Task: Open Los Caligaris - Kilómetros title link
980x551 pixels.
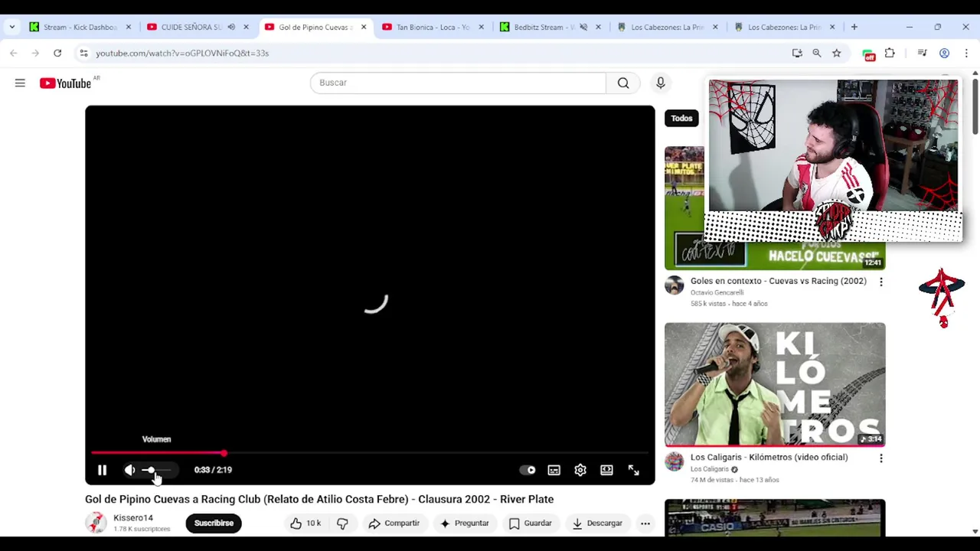Action: tap(769, 457)
